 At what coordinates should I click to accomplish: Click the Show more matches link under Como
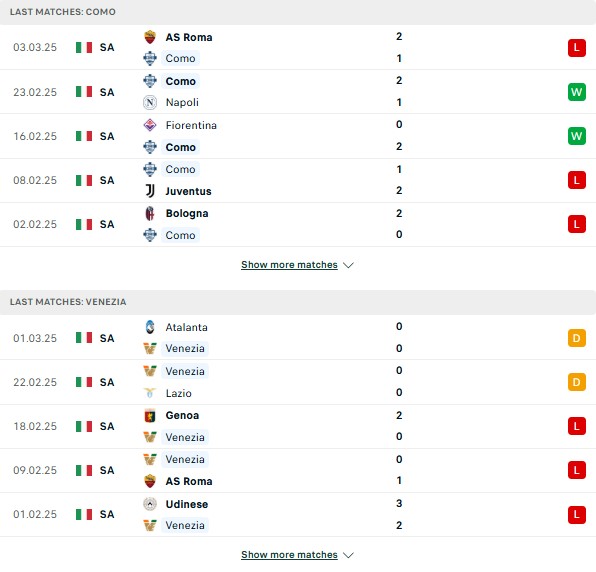coord(289,265)
